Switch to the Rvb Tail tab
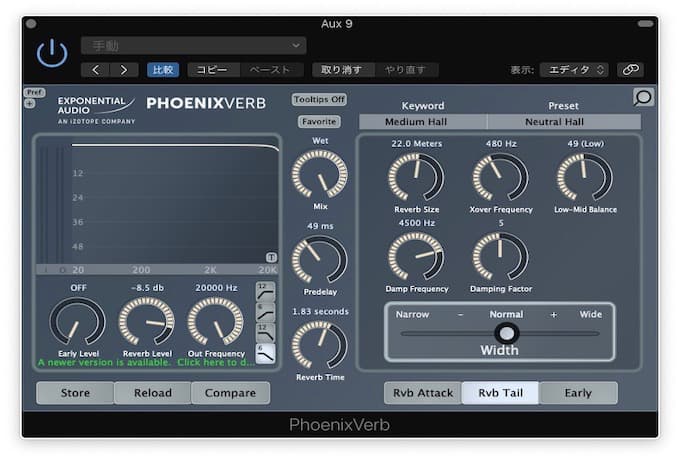Image resolution: width=680 pixels, height=460 pixels. [x=500, y=393]
